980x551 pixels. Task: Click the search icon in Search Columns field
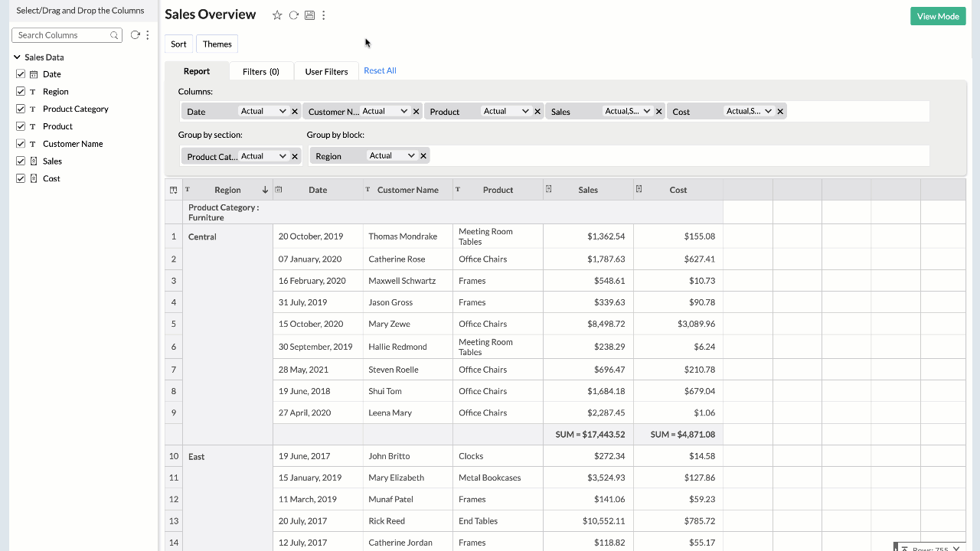115,34
